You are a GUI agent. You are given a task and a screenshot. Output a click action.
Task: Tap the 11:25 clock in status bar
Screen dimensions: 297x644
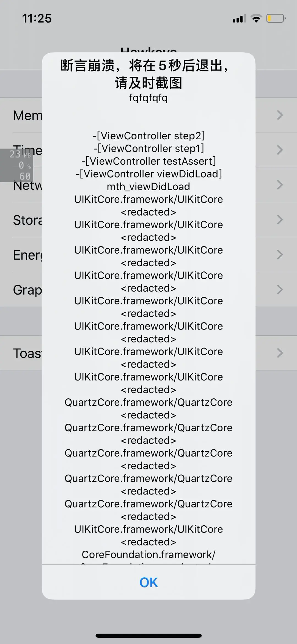37,18
